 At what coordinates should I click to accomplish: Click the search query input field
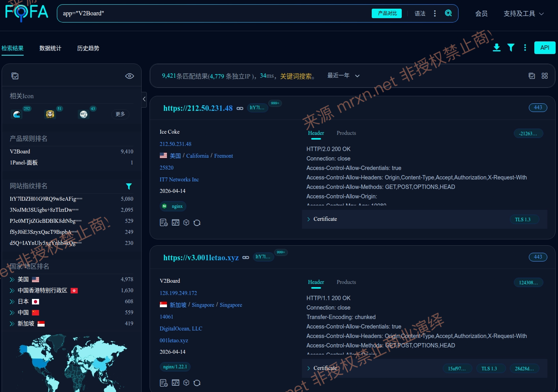[215, 13]
